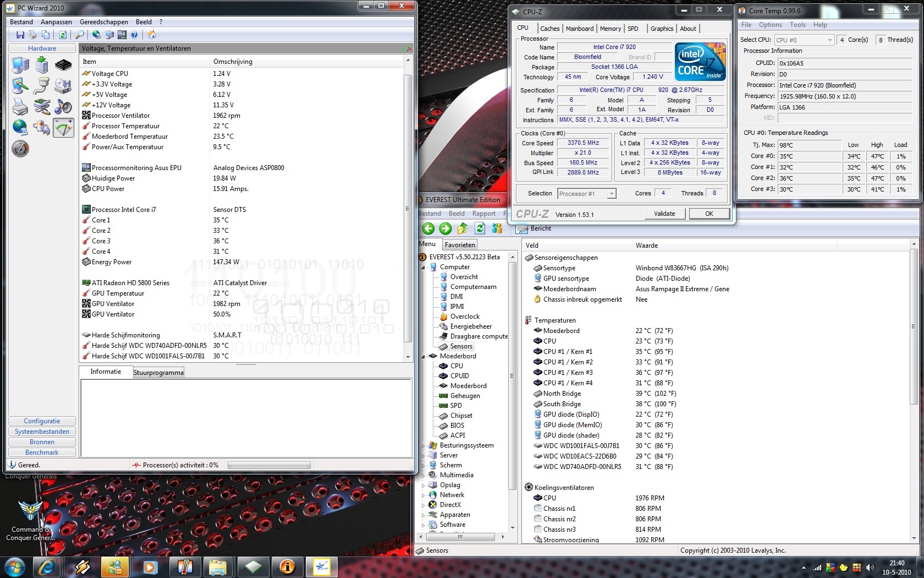Click the magnifier search icon in PC Wizard toolbar
924x578 pixels.
point(80,35)
